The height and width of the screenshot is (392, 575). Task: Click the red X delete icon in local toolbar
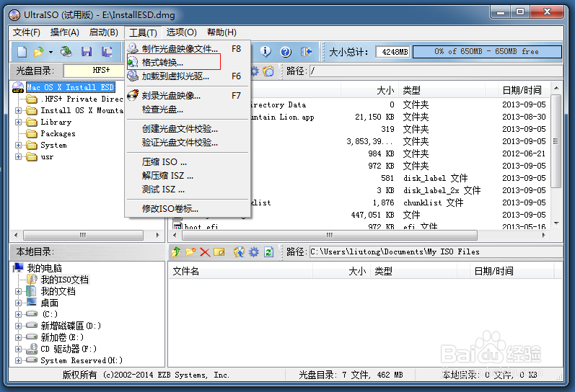(205, 252)
